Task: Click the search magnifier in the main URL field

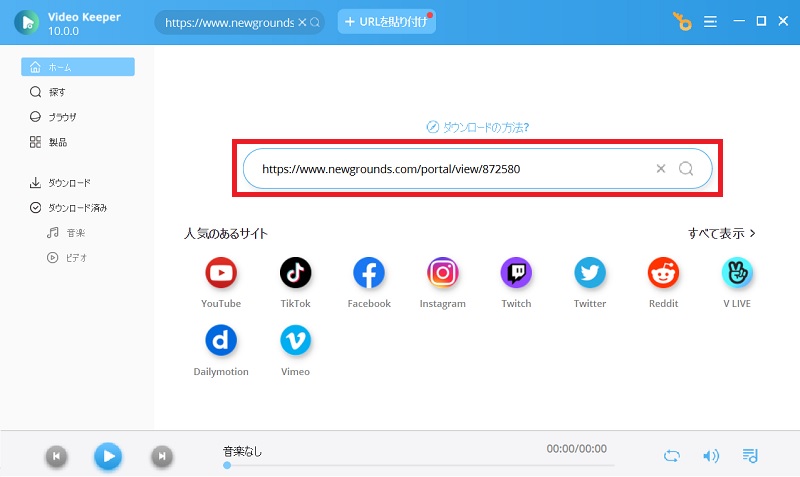Action: 686,168
